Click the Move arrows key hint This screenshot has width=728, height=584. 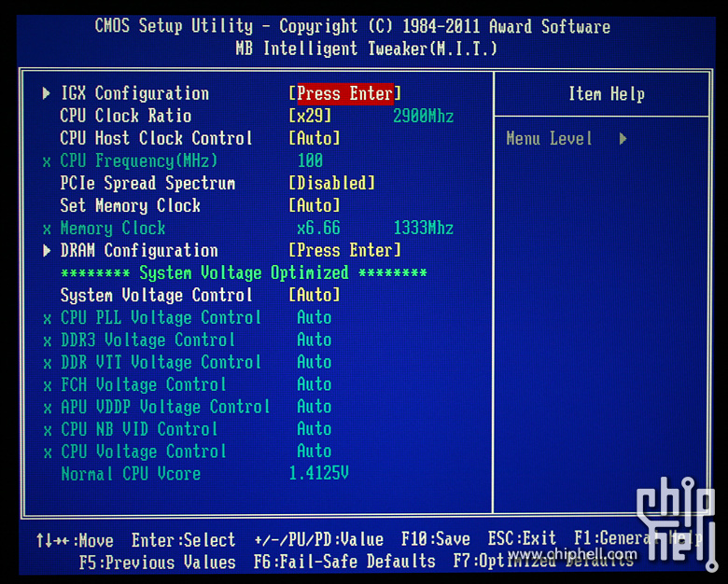pyautogui.click(x=75, y=541)
